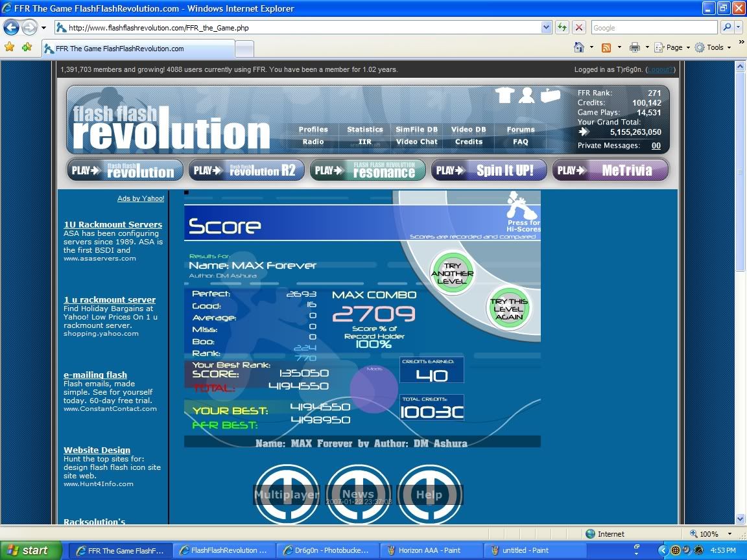Viewport: 747px width, 560px height.
Task: Click the Logout link
Action: pyautogui.click(x=661, y=69)
